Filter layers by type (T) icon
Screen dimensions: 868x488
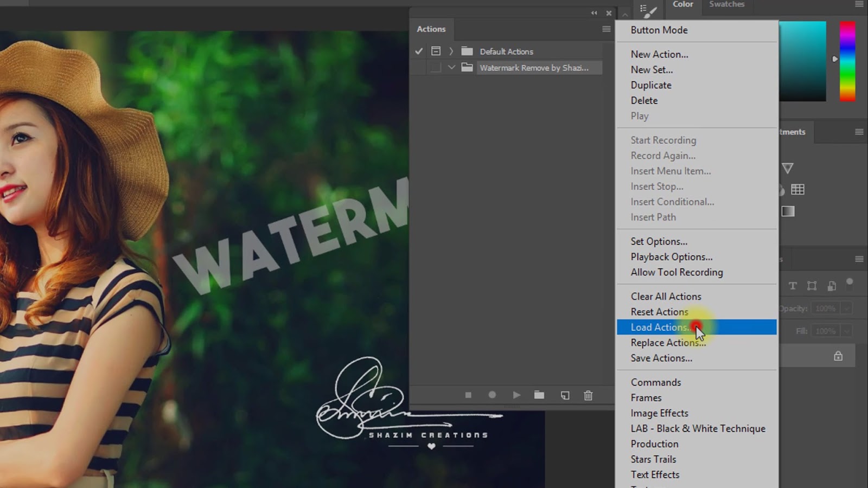point(793,286)
